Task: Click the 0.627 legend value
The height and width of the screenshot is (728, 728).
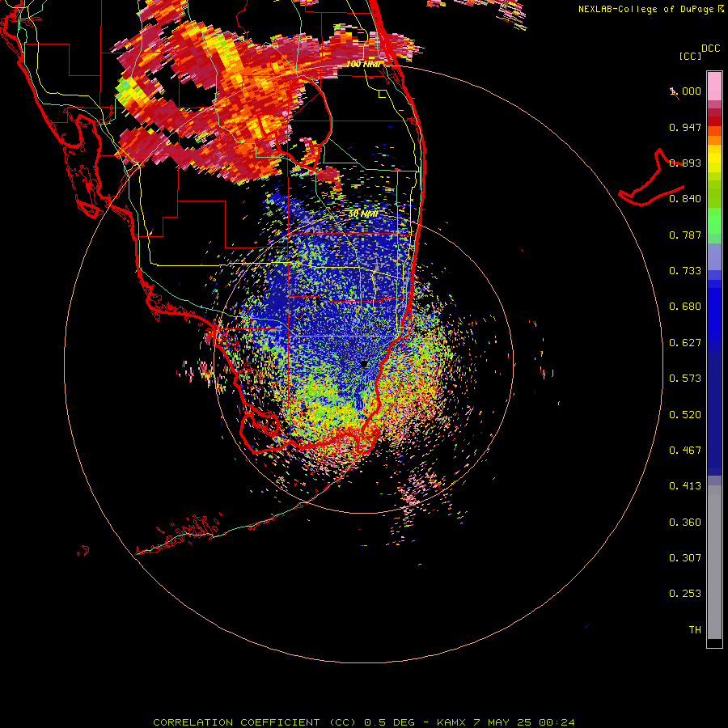Action: [685, 343]
